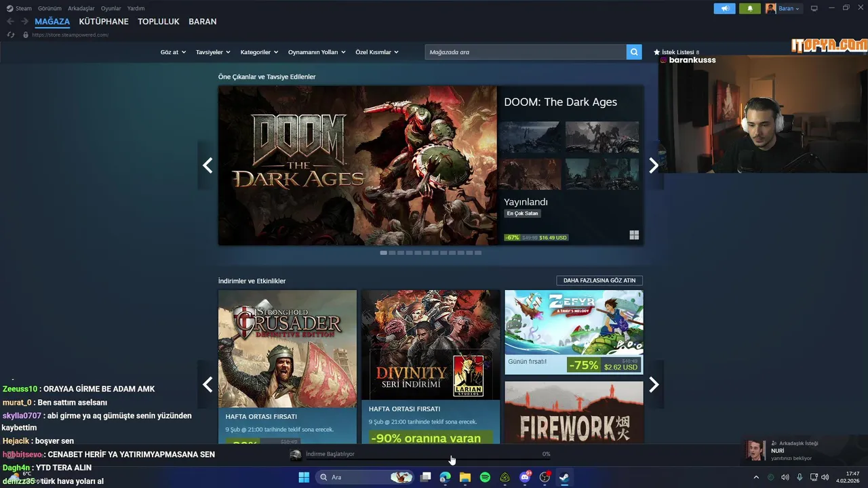868x488 pixels.
Task: Click the Windows icon on DOOM capsule
Action: pyautogui.click(x=634, y=235)
